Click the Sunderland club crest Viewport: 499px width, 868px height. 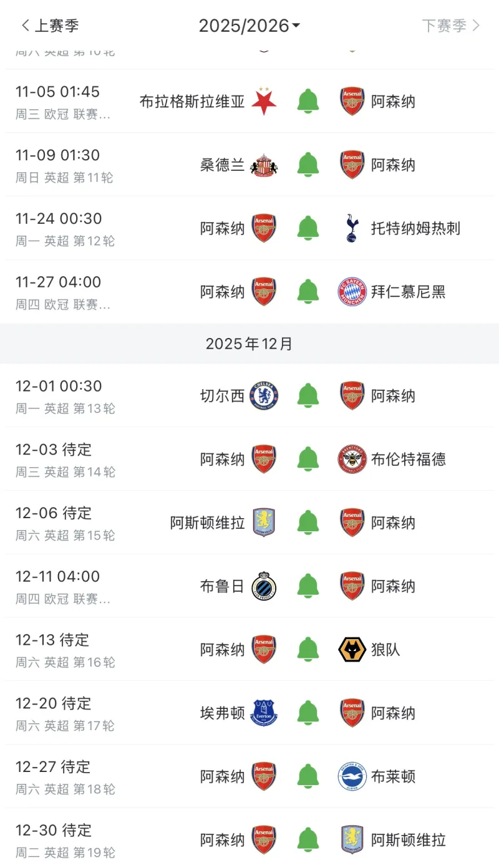coord(264,165)
